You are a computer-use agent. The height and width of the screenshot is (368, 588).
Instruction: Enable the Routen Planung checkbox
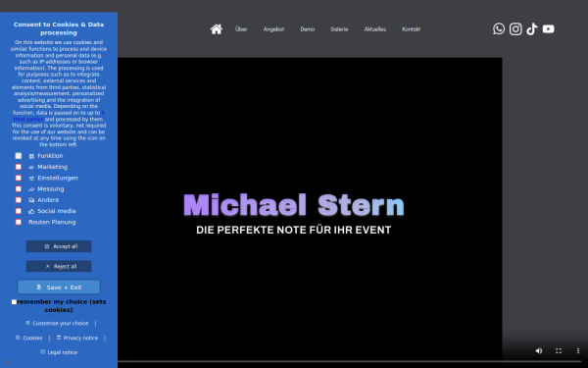click(19, 222)
